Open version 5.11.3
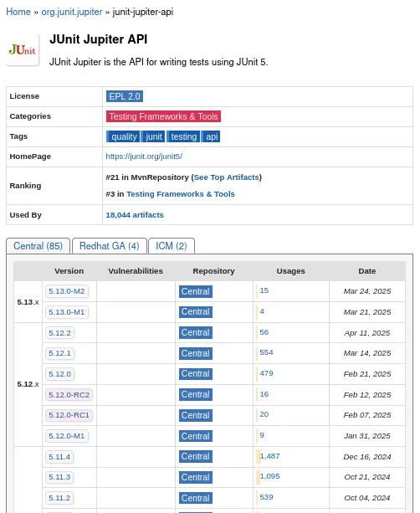Viewport: 420px width, 513px height. pyautogui.click(x=59, y=477)
